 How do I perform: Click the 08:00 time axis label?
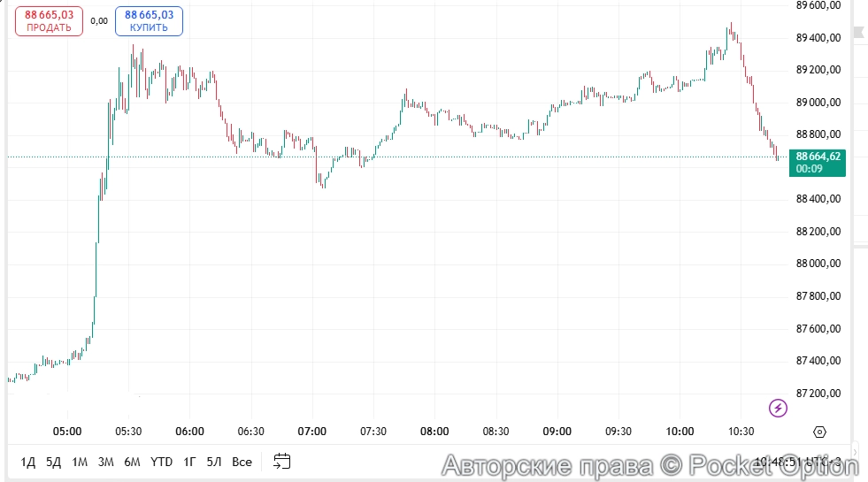pyautogui.click(x=434, y=432)
